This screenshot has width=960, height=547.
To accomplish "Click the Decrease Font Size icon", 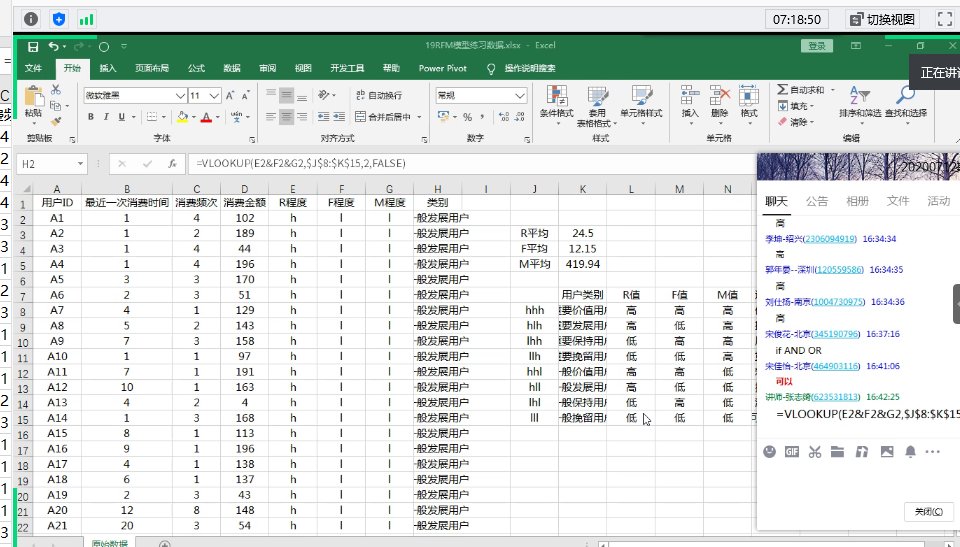I will click(x=245, y=96).
